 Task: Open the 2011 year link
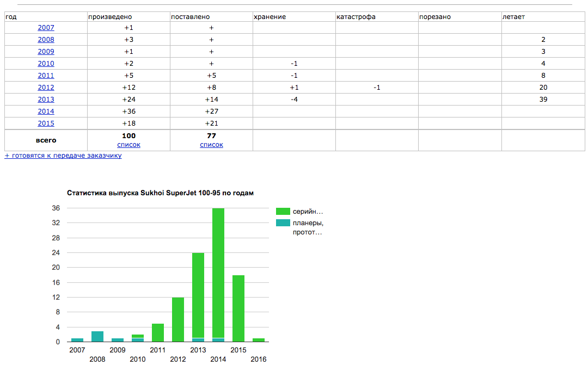click(46, 76)
